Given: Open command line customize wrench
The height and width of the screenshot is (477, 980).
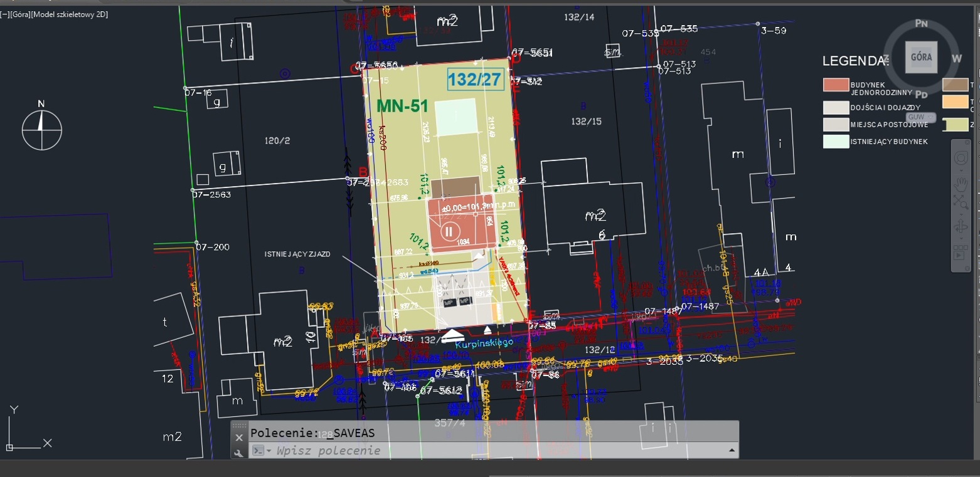Looking at the screenshot, I should [x=239, y=452].
